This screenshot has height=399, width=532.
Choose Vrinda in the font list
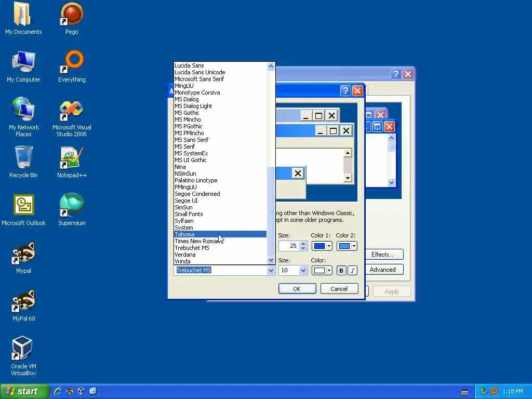pos(220,262)
